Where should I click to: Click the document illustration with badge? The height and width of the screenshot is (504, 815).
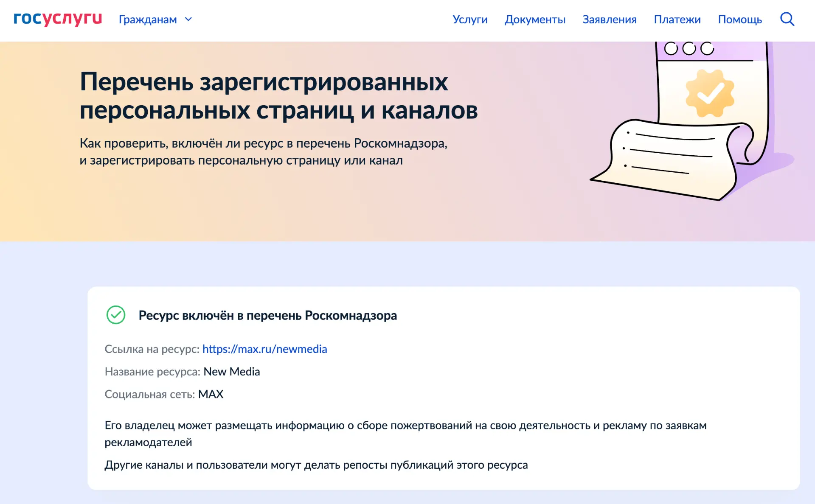tap(692, 121)
